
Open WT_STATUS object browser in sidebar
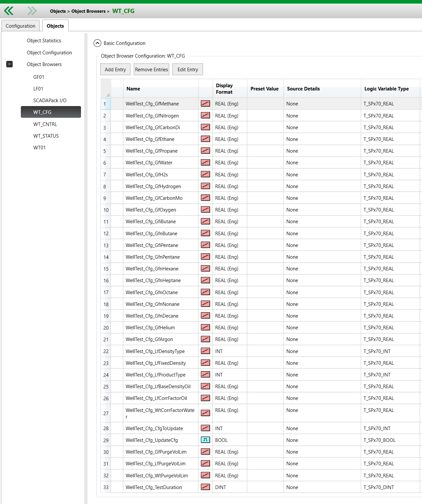click(46, 136)
